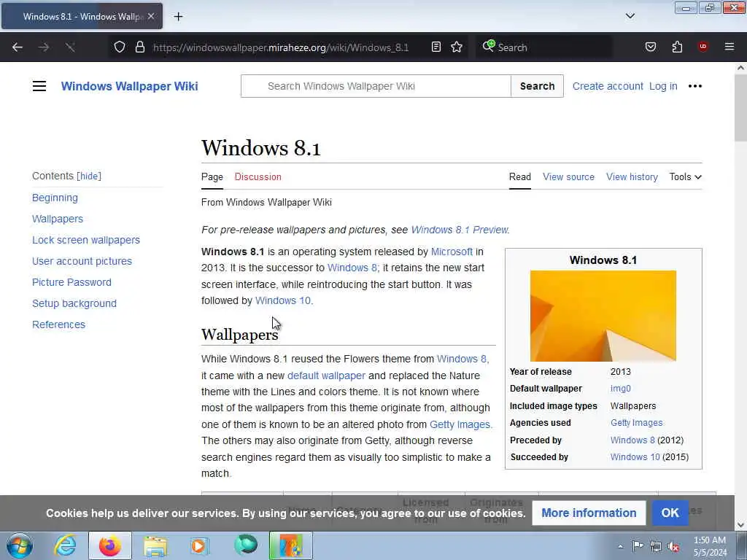Open the img0 infobox link

620,389
